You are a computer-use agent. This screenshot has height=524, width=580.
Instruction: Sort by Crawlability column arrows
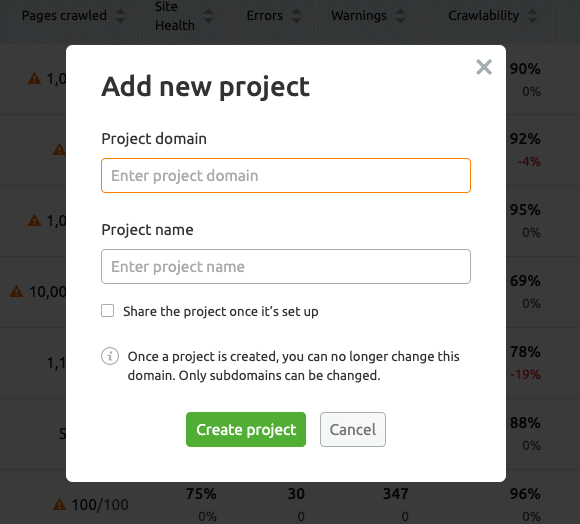[x=532, y=16]
